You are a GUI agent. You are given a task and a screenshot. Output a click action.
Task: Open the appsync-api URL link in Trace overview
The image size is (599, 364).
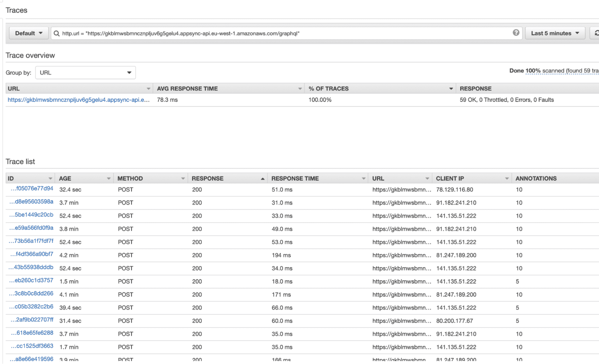coord(78,100)
